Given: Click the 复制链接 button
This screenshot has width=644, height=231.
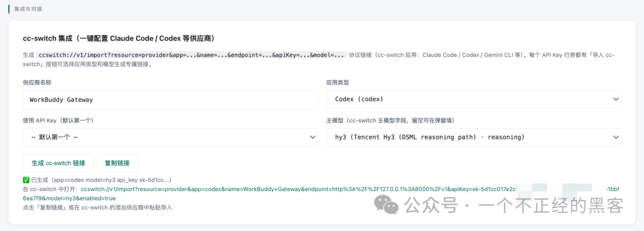Looking at the screenshot, I should pos(117,163).
